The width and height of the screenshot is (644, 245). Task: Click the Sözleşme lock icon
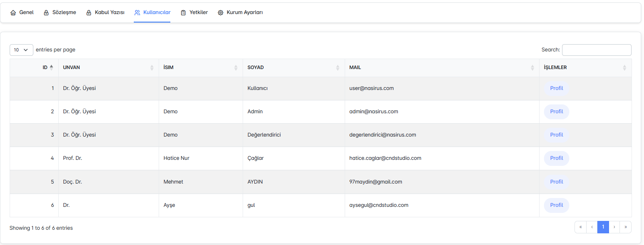(x=46, y=13)
